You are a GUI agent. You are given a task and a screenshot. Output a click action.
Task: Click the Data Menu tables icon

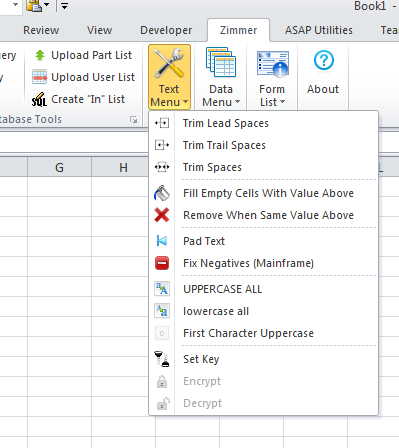click(221, 62)
